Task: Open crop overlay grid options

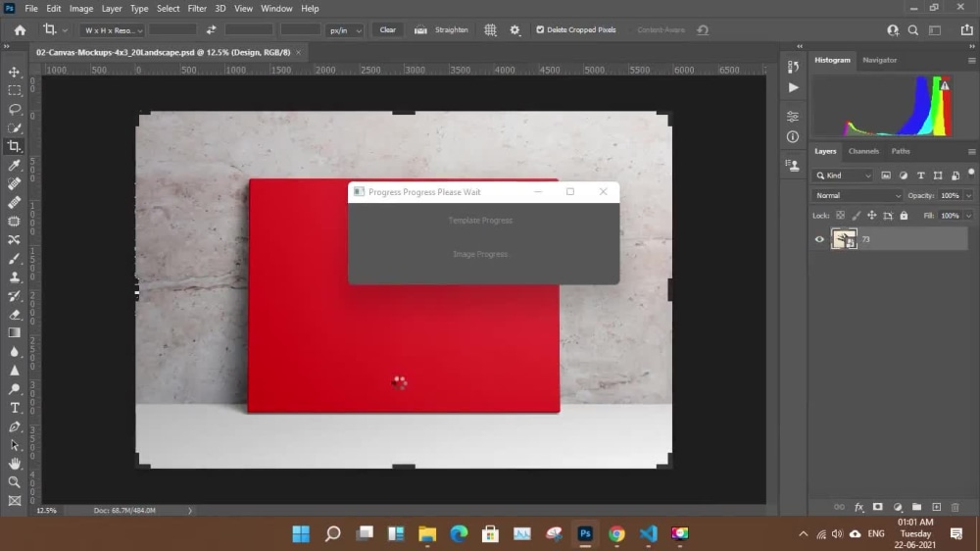Action: pos(491,30)
